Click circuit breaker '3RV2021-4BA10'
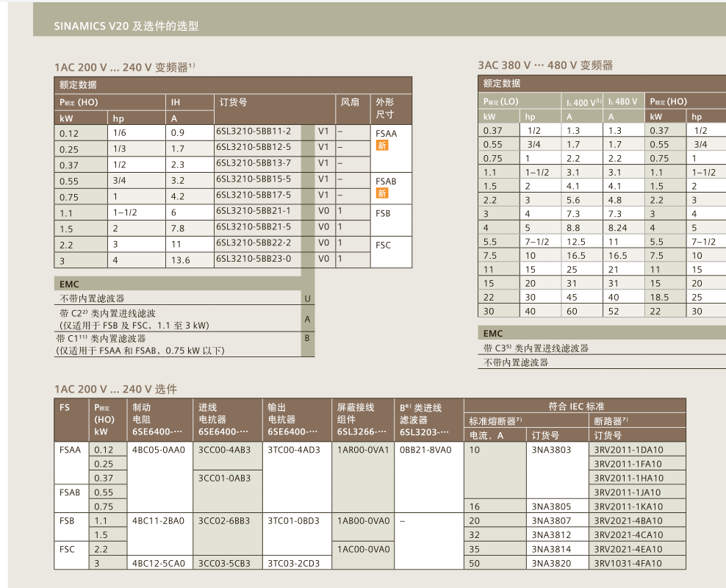The width and height of the screenshot is (726, 588). coord(628,521)
